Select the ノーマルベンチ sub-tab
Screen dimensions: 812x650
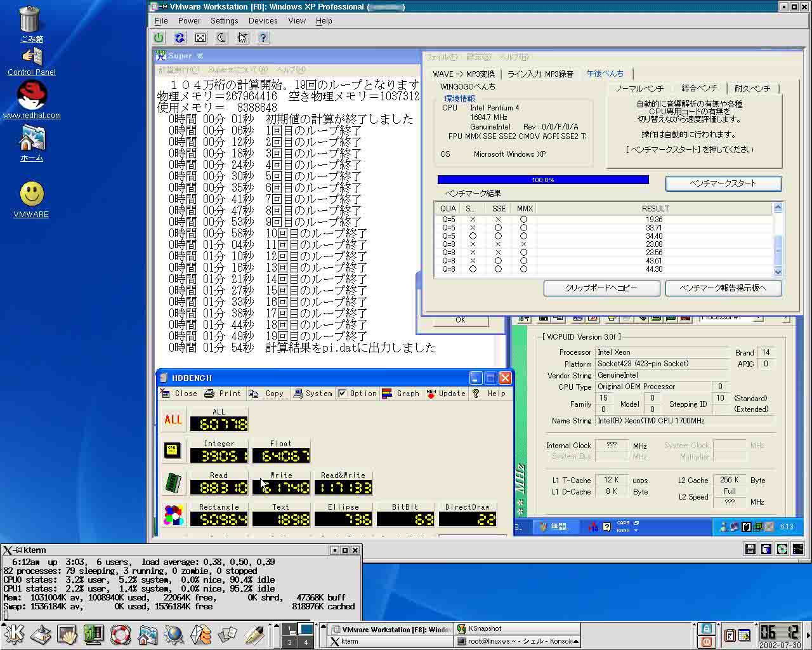(639, 89)
